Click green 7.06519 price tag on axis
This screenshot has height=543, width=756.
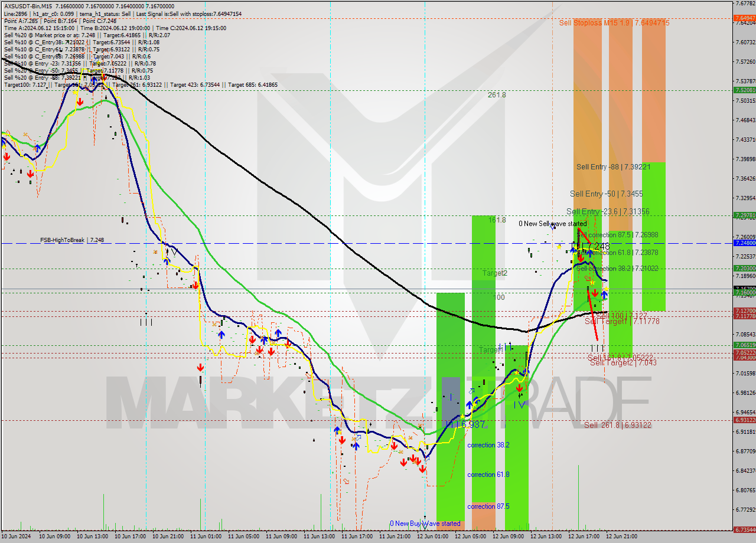(x=744, y=345)
